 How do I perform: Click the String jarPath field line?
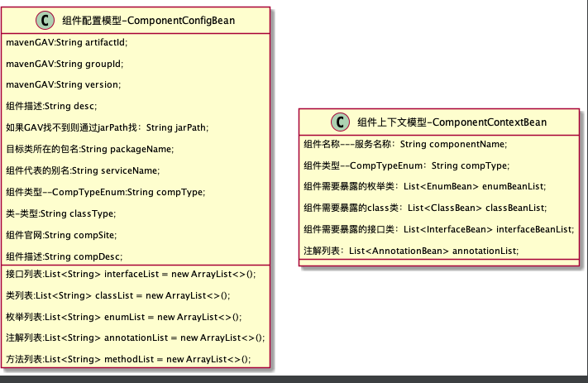[x=108, y=127]
